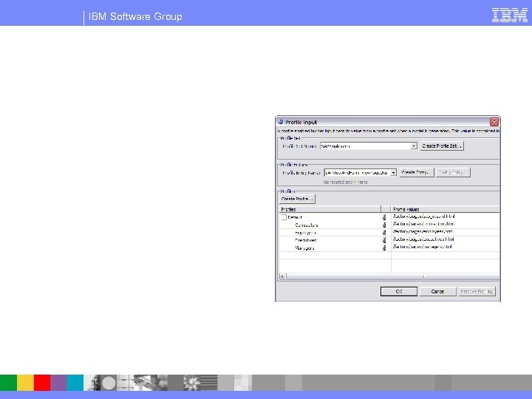Click the Create Entry button
Image resolution: width=532 pixels, height=399 pixels.
[416, 172]
